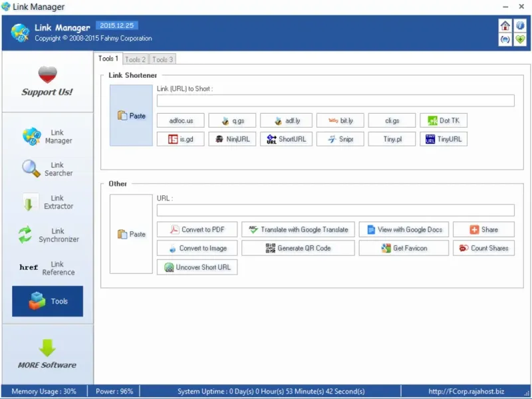Click the Support Us heart icon
This screenshot has height=399, width=532.
47,74
